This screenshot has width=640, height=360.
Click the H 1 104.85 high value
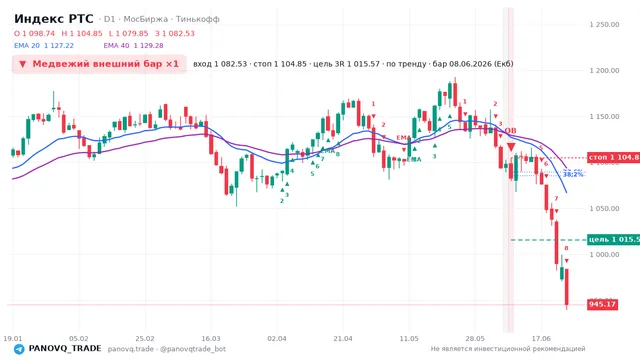coord(82,33)
